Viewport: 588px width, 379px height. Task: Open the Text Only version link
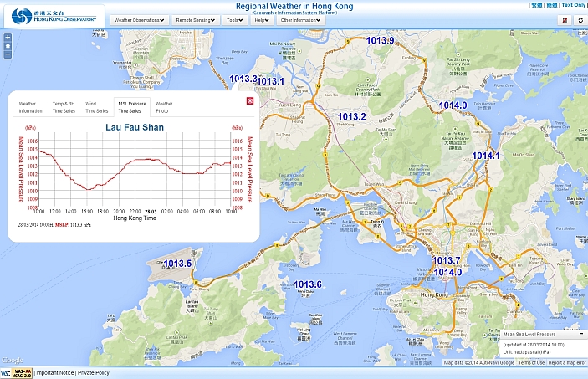pyautogui.click(x=574, y=5)
